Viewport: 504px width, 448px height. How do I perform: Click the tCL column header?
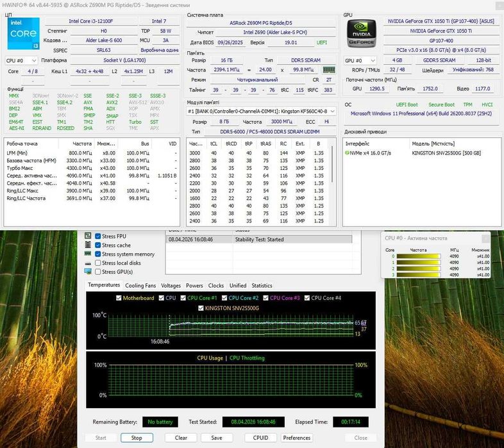coord(214,144)
